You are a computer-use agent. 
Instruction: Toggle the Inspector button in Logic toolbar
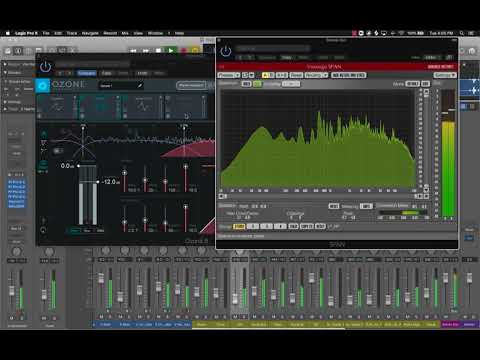[18, 51]
